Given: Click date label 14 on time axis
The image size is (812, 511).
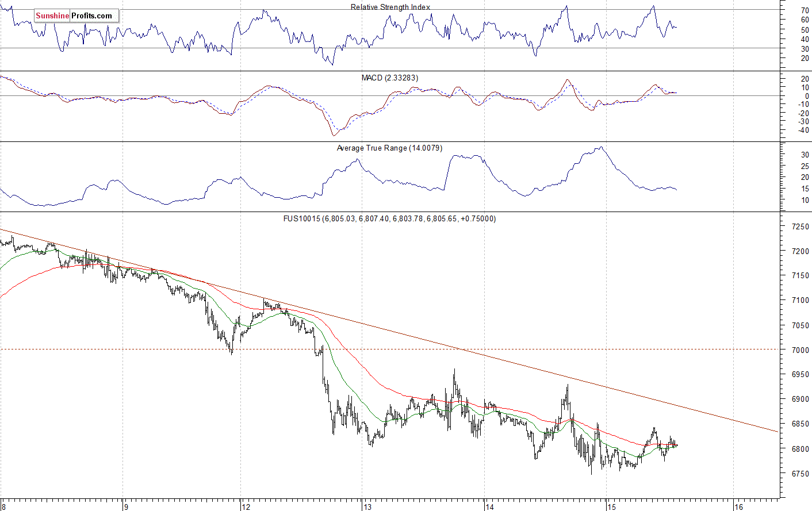Looking at the screenshot, I should pos(489,506).
